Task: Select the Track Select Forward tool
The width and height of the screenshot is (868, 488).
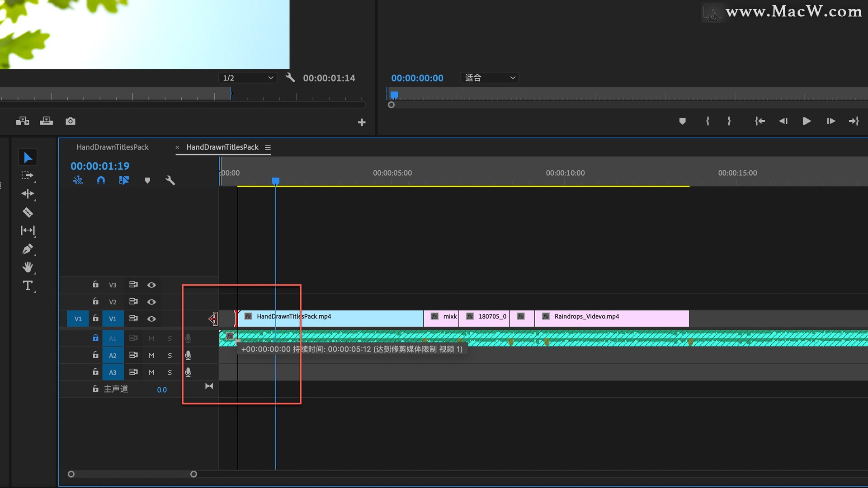Action: click(28, 176)
